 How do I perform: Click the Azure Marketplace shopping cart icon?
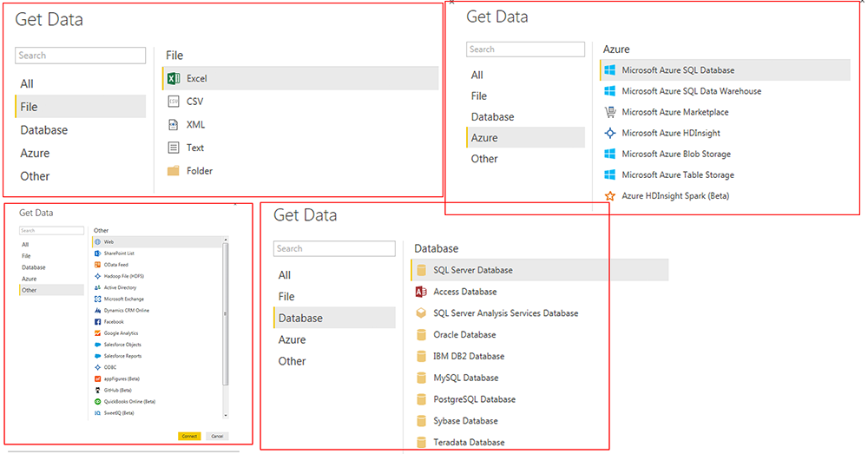click(610, 112)
